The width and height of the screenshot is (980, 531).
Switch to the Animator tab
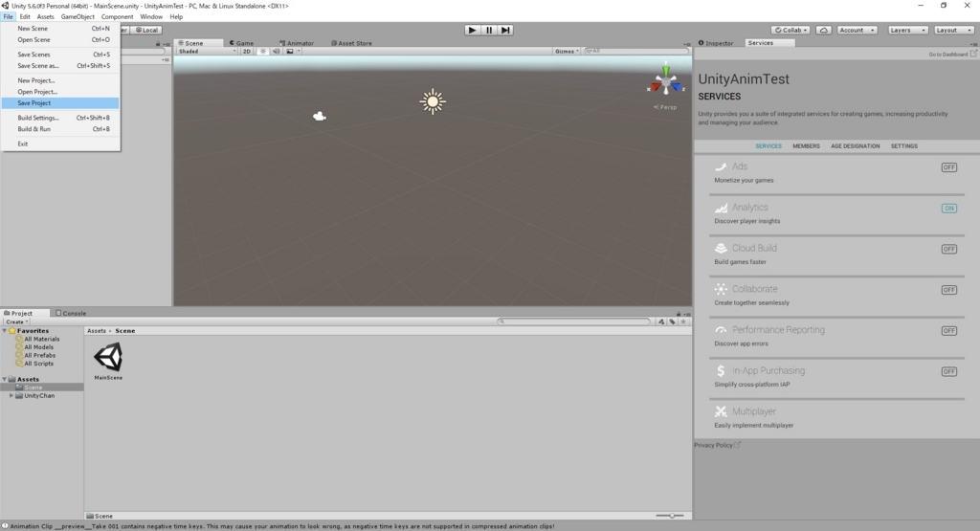click(297, 43)
